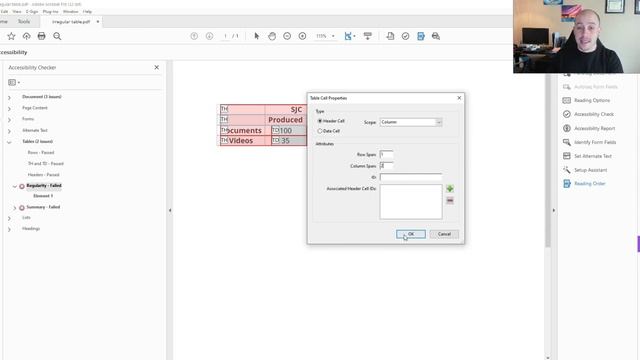Click the Accessibility Check icon in right panel

(567, 114)
